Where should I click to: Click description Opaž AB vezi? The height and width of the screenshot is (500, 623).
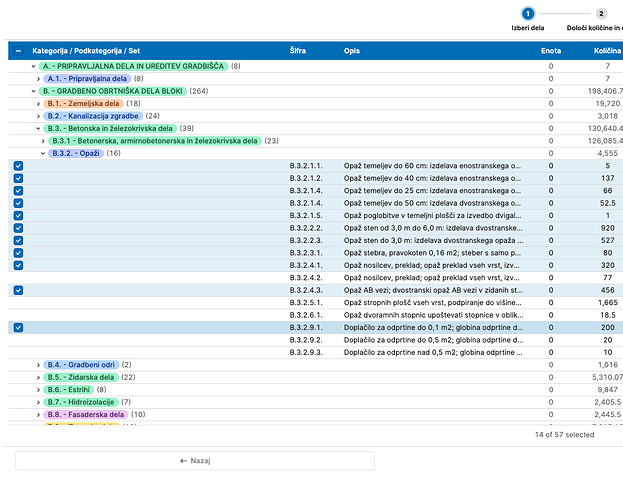tap(433, 290)
